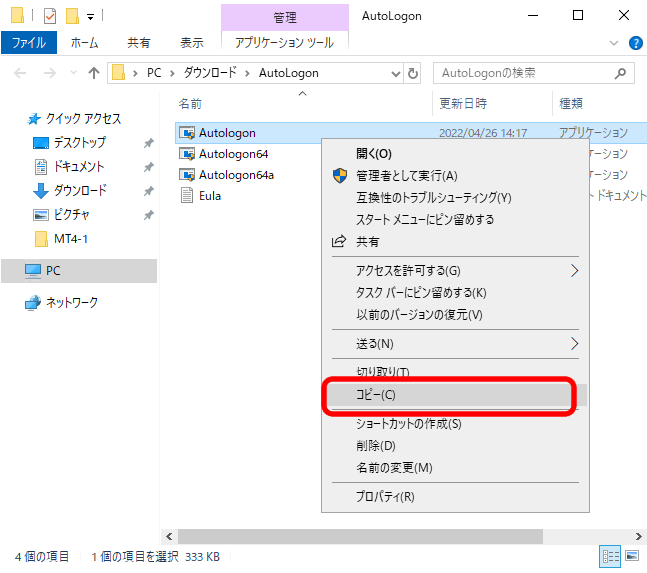
Task: Select PC in the navigation pane
Action: (79, 271)
